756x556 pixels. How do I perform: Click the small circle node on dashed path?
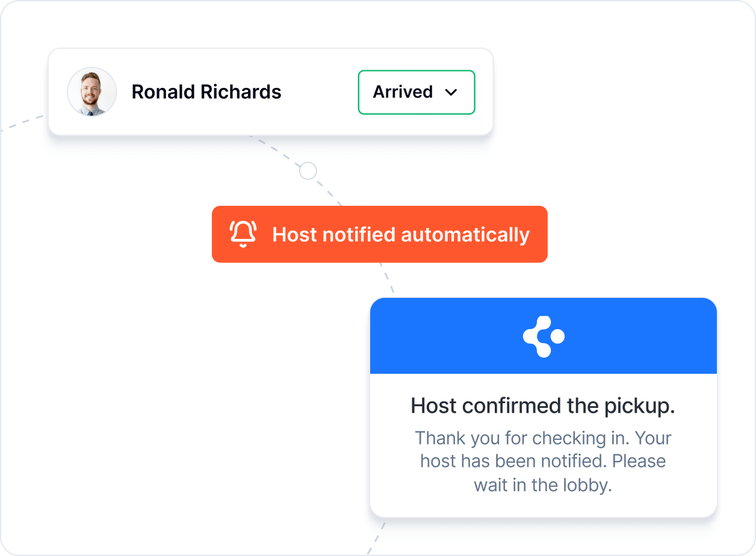(308, 171)
